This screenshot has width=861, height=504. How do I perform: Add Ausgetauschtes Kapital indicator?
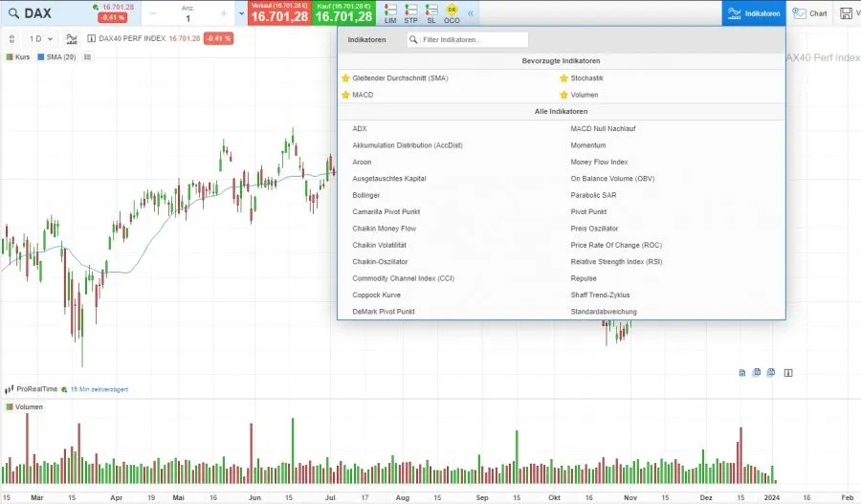click(389, 179)
